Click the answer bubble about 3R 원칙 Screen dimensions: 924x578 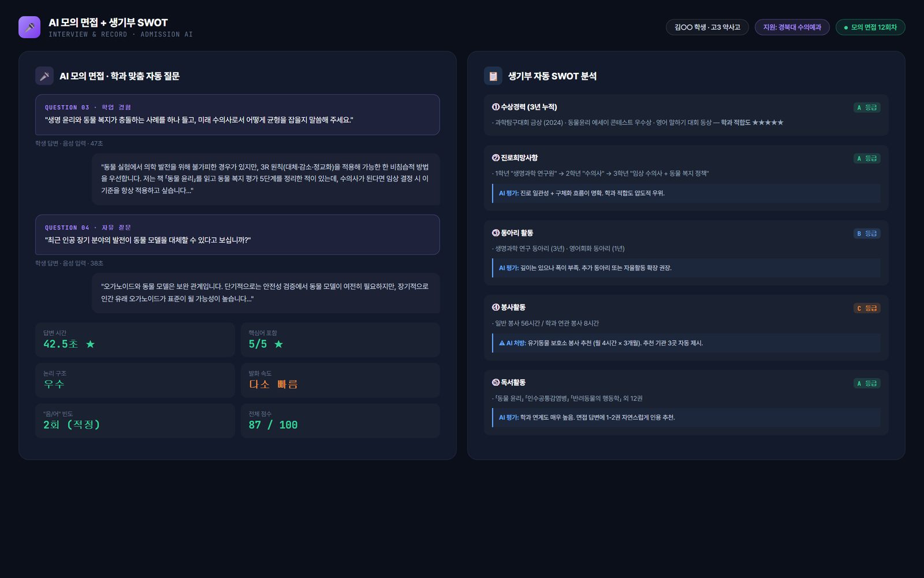[x=266, y=179]
